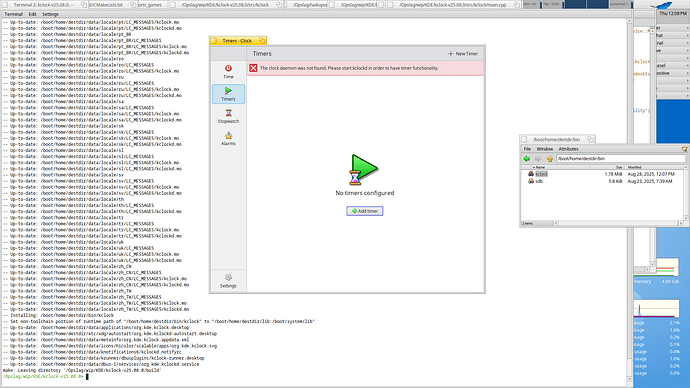Screen dimensions: 690x388
Task: Click the clock daemon not found message
Action: pyautogui.click(x=349, y=68)
